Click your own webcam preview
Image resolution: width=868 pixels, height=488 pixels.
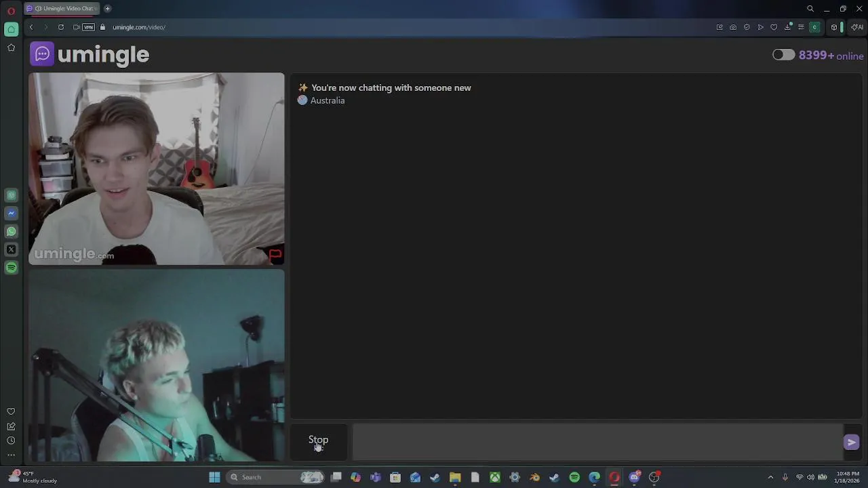coord(157,365)
